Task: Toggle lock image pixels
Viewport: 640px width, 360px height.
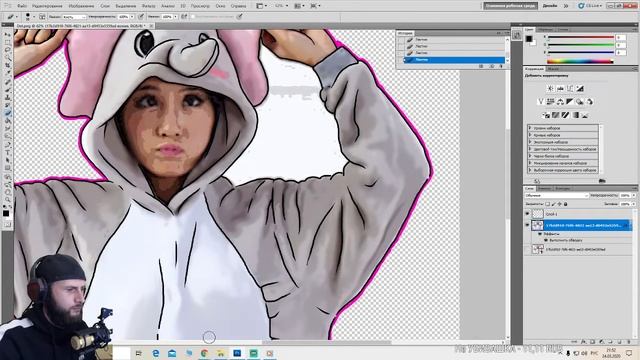Action: click(x=554, y=204)
